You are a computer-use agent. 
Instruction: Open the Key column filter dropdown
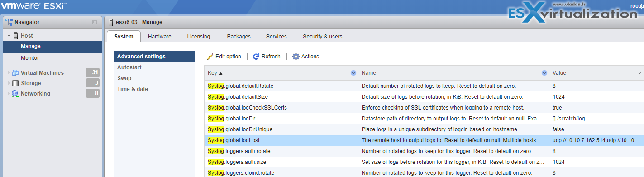[353, 73]
